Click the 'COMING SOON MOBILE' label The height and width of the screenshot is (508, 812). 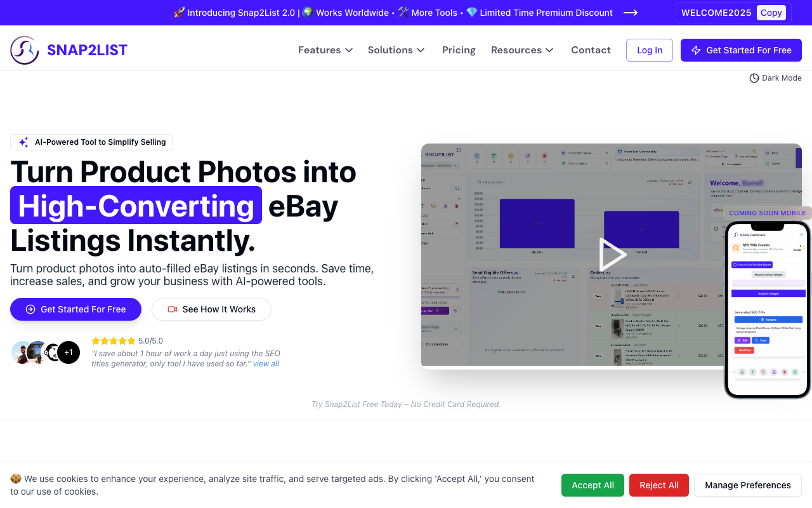click(x=768, y=213)
